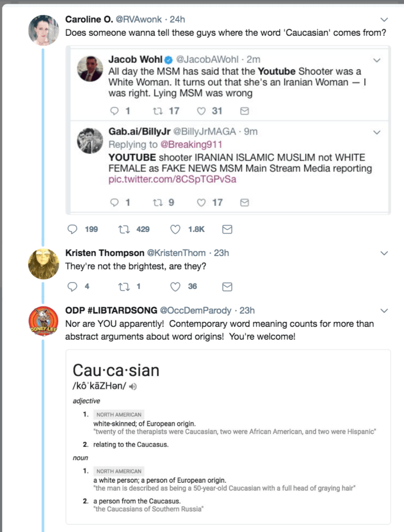
Task: Expand the chevron on Jacob Wohl's tweet
Action: pos(377,60)
